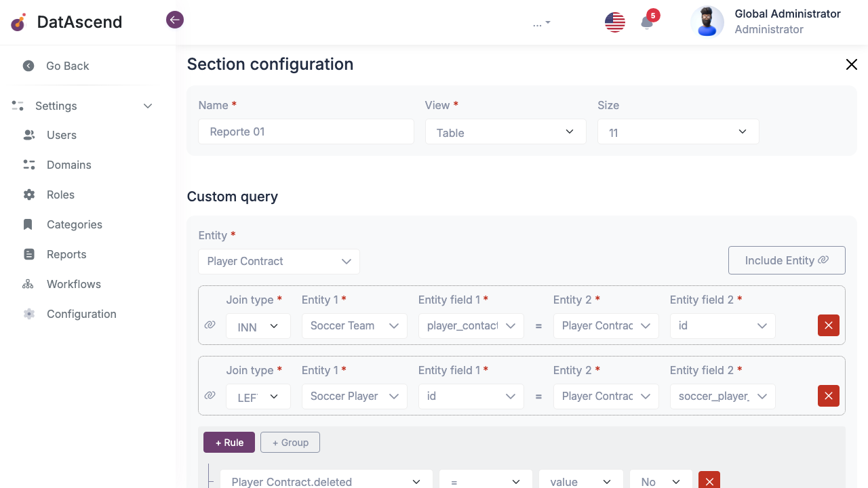868x488 pixels.
Task: Go to Reports settings page
Action: pos(66,254)
